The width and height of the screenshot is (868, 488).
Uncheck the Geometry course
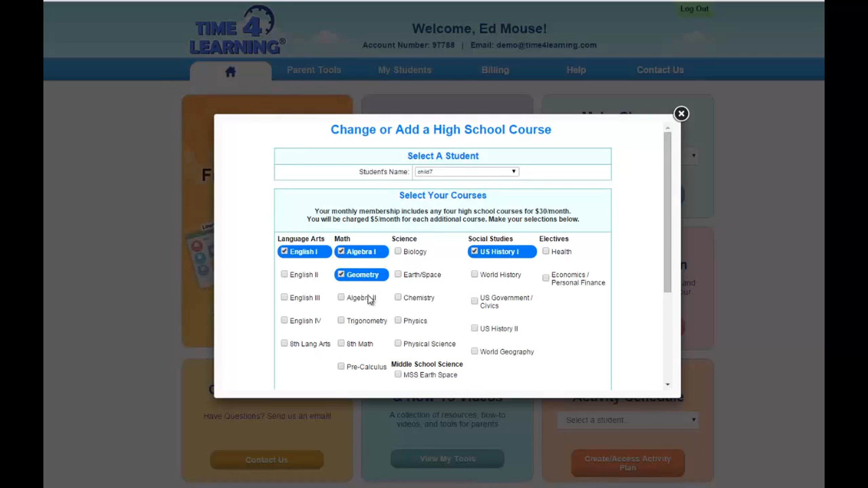[341, 274]
